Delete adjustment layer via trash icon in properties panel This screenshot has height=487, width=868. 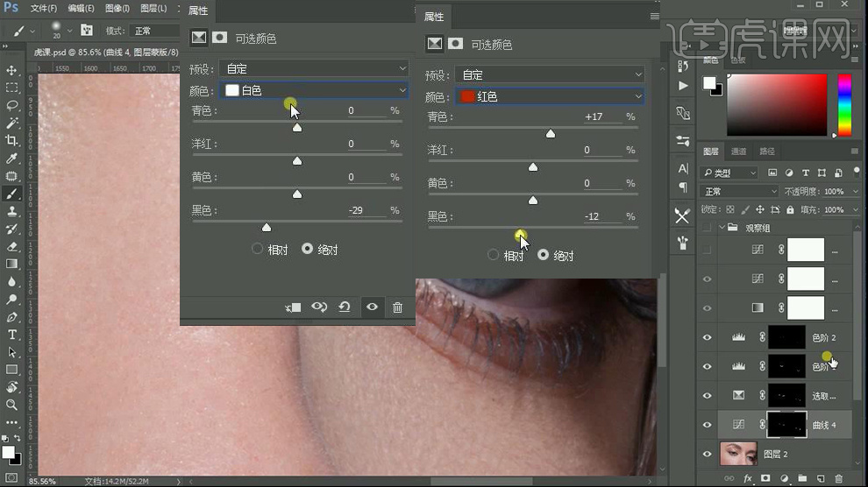pyautogui.click(x=397, y=307)
